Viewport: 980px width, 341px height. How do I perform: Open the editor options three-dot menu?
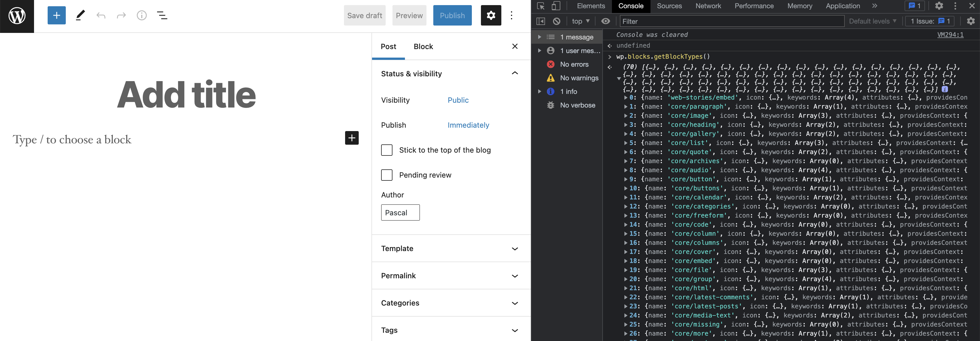512,15
